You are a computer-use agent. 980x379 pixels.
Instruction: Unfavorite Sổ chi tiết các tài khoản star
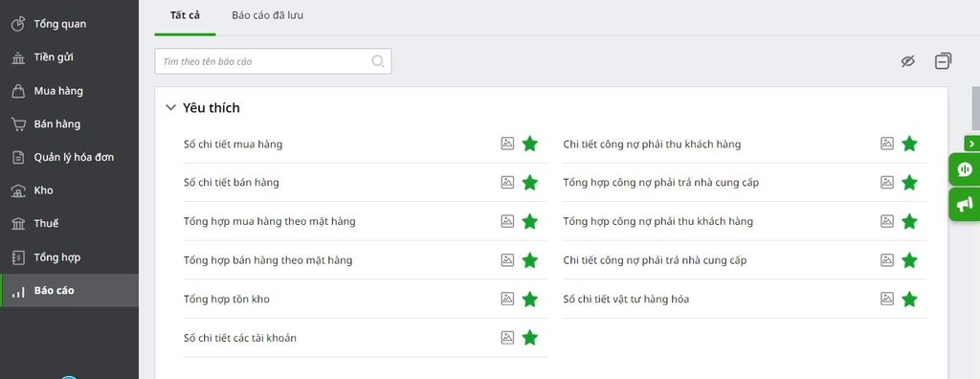[530, 338]
